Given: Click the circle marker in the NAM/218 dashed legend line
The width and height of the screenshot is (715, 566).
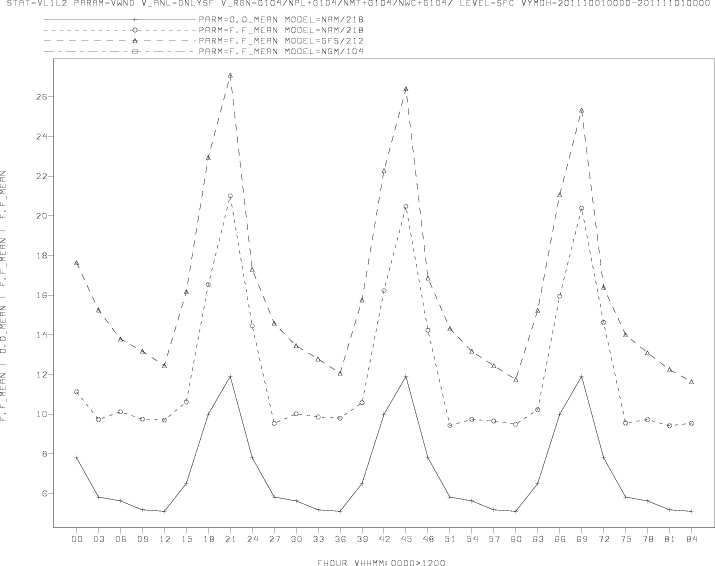Looking at the screenshot, I should click(134, 30).
